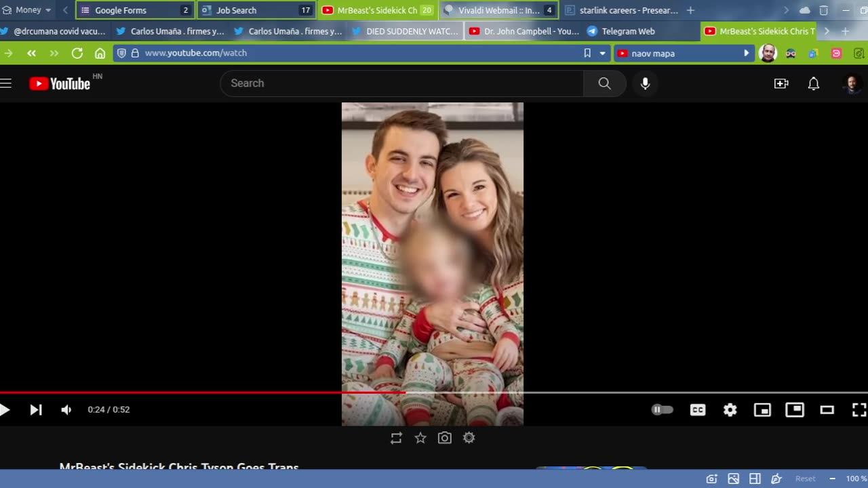Open the @drcumana covid tab
This screenshot has height=488, width=868.
[x=54, y=31]
